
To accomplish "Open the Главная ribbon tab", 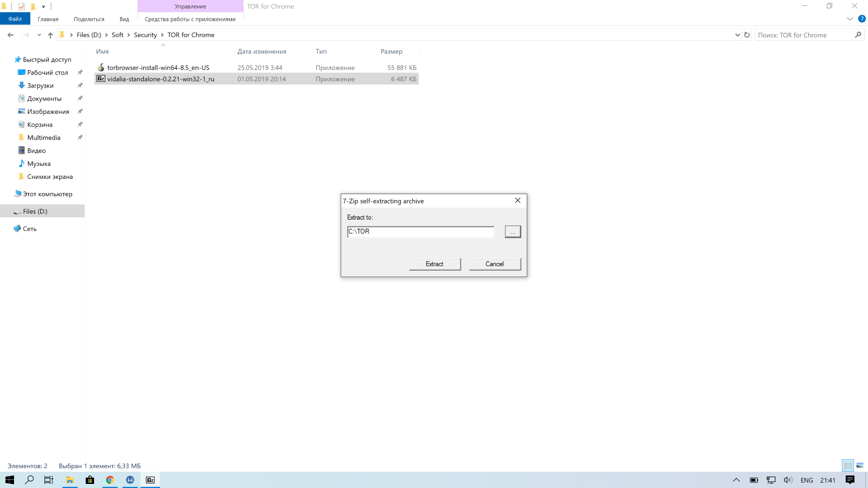I will pyautogui.click(x=48, y=19).
